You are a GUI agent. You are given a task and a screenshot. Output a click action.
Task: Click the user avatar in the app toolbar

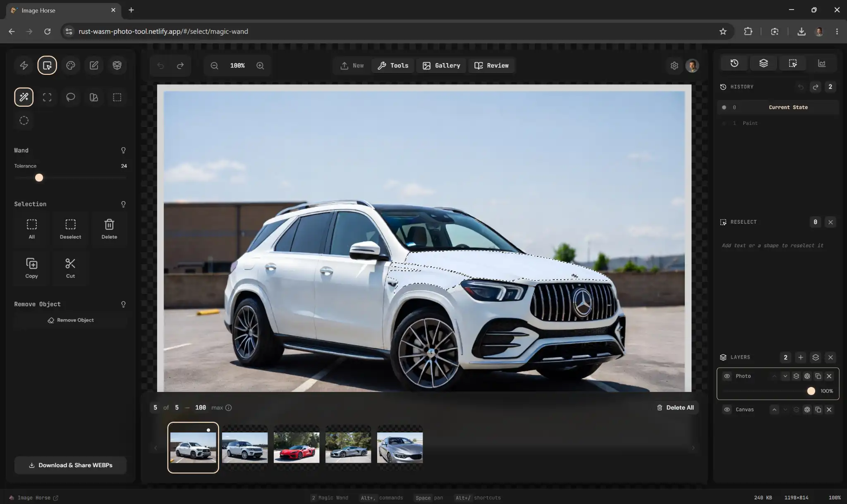pyautogui.click(x=692, y=66)
